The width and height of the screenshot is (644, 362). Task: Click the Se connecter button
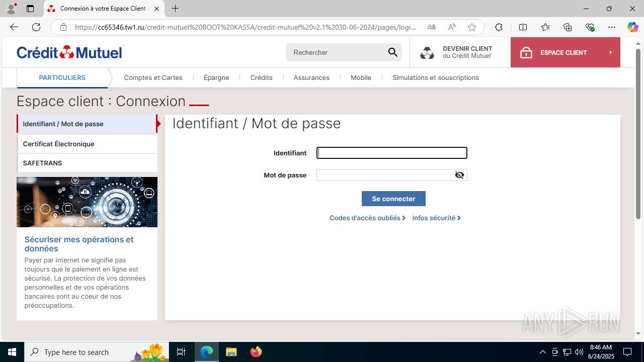[393, 199]
